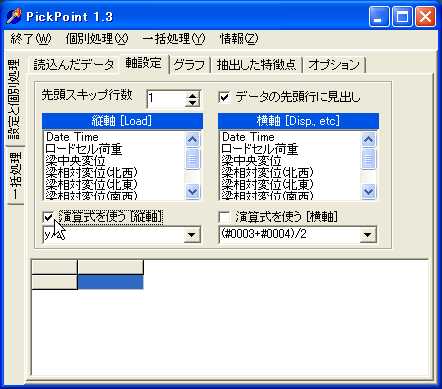Screen dimensions: 442x389
Task: Open the 個別処理(X) menu
Action: (x=97, y=39)
